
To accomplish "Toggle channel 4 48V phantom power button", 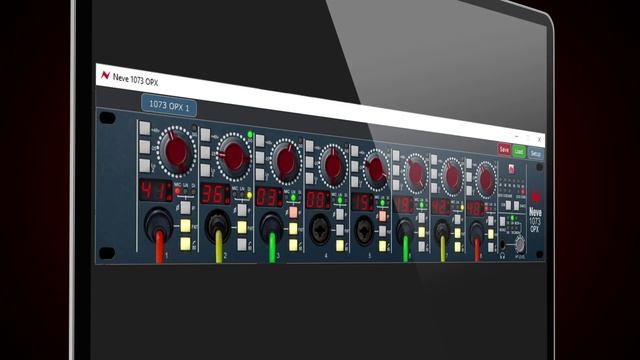I will point(310,146).
